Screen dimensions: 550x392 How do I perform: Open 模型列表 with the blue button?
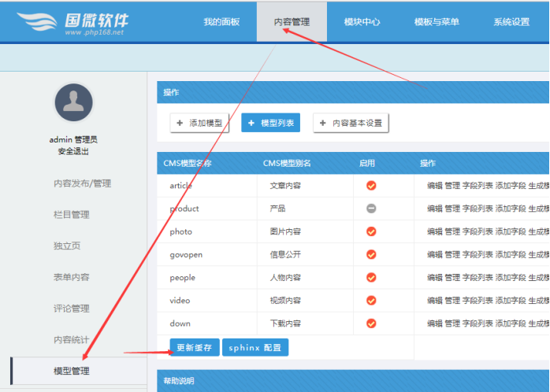270,123
